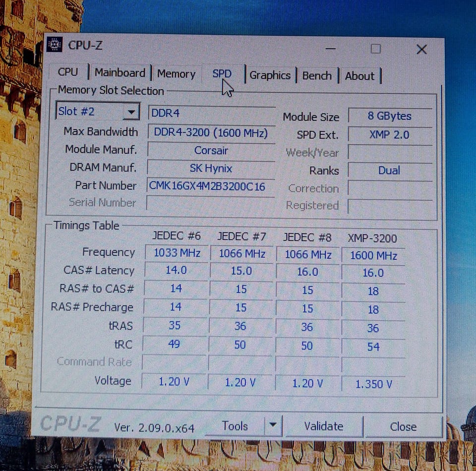
Task: Click the XMP tRC value 54
Action: coord(373,347)
